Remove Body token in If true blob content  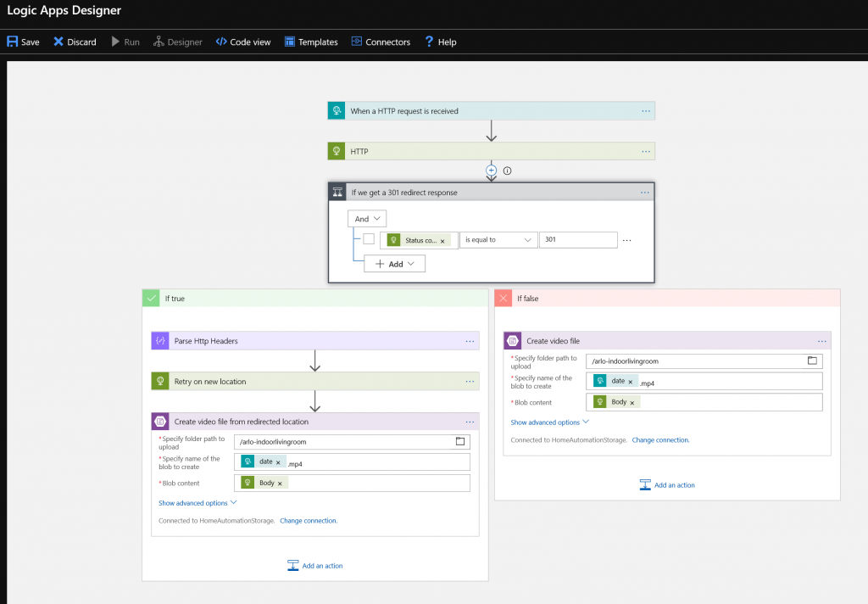(x=280, y=484)
